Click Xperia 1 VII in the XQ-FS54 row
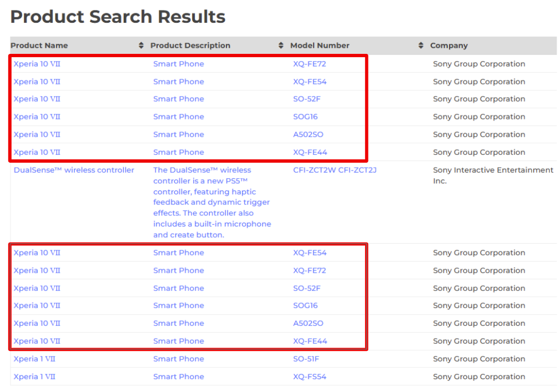 pos(34,376)
